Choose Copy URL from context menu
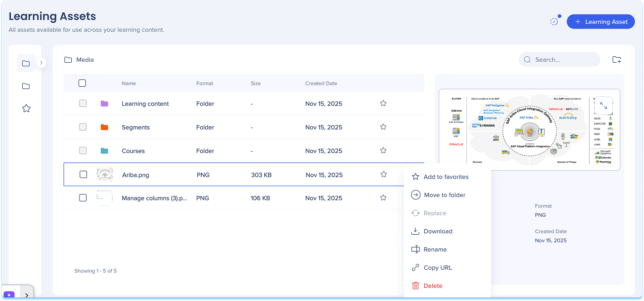644x301 pixels. tap(437, 268)
